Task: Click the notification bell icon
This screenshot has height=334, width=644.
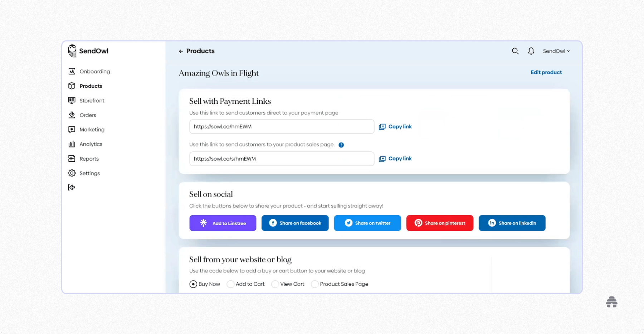Action: click(x=531, y=51)
